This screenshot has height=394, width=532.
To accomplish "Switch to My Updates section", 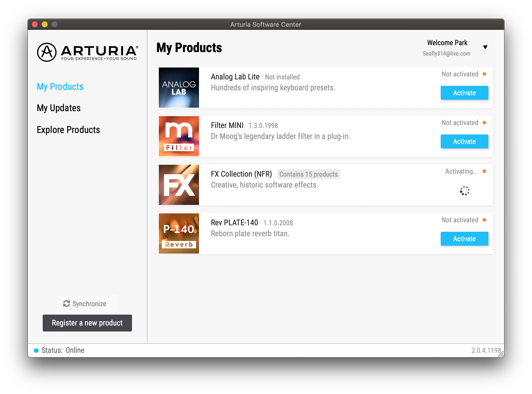I will coord(59,108).
